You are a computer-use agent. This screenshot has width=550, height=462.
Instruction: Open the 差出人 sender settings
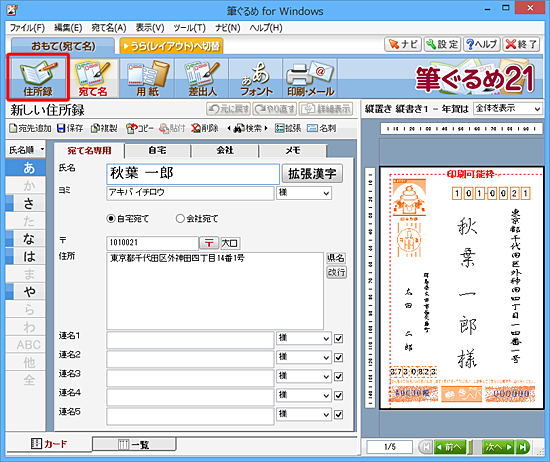[x=202, y=78]
